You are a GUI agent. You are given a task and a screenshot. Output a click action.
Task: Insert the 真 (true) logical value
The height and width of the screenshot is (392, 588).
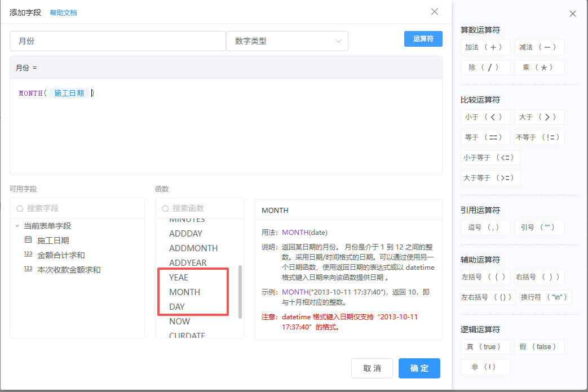click(x=485, y=347)
